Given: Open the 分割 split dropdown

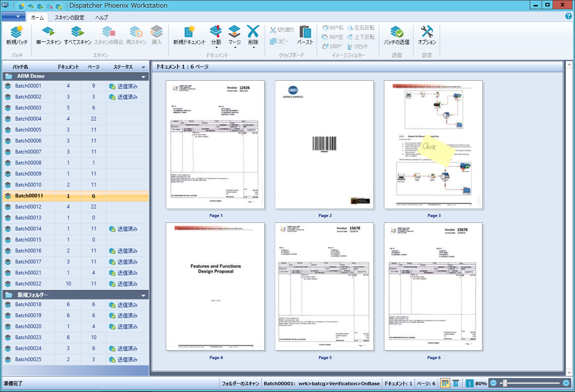Looking at the screenshot, I should 216,47.
